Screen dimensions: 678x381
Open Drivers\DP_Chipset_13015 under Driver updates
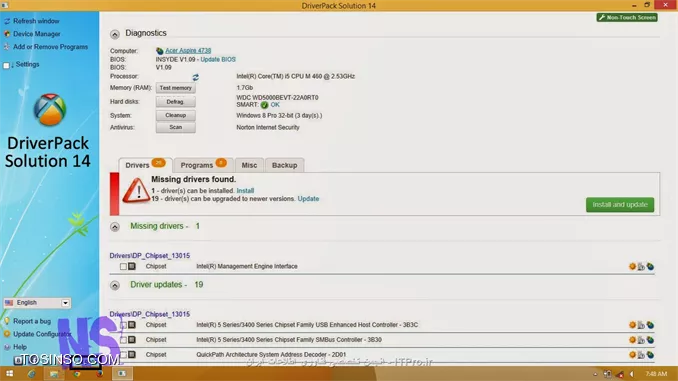click(150, 314)
